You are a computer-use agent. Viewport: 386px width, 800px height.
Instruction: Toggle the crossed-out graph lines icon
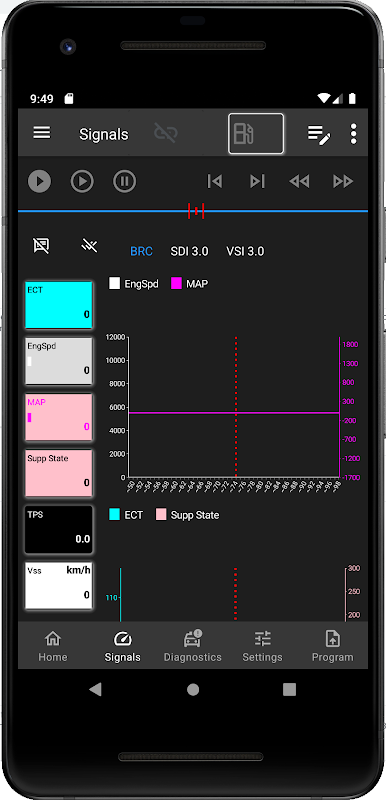coord(89,245)
